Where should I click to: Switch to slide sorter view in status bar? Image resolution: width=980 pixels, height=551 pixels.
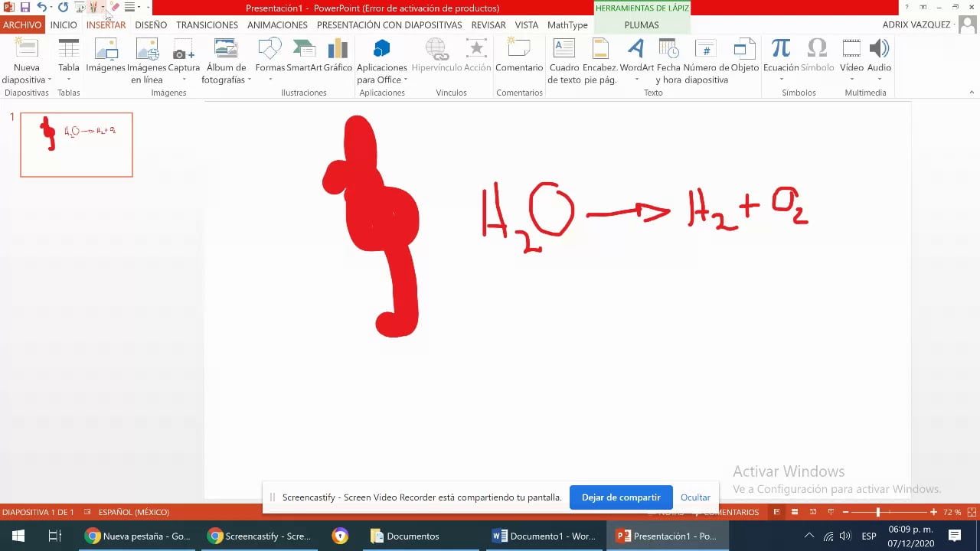[x=795, y=512]
